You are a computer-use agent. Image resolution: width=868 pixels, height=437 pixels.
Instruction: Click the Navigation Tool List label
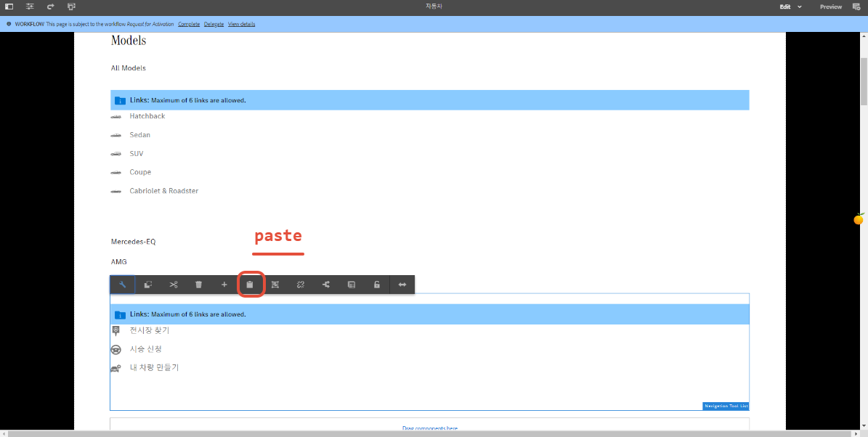[726, 406]
